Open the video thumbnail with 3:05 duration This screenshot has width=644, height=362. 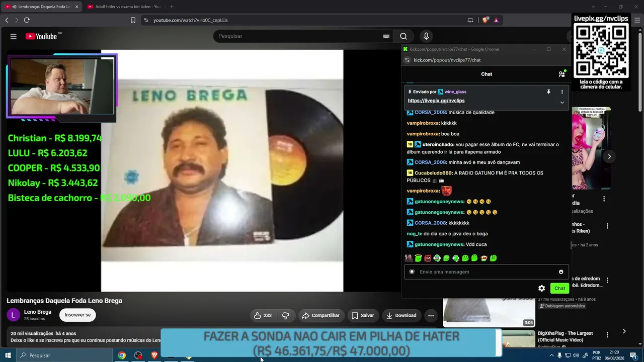[x=489, y=313]
